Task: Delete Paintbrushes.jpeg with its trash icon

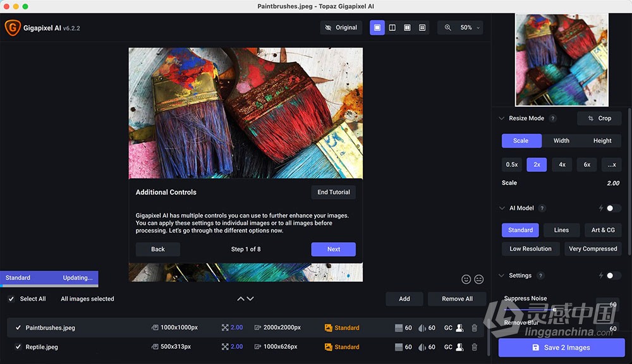Action: [475, 328]
